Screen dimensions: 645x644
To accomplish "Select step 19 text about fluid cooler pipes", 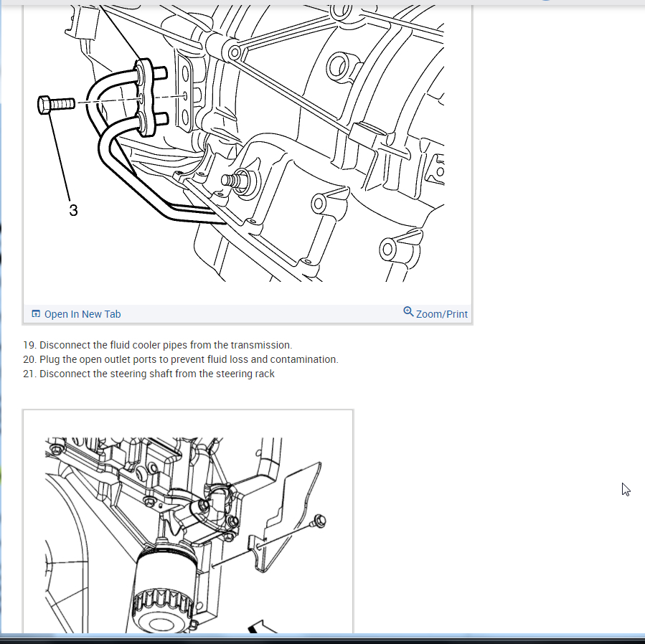I will (x=158, y=345).
